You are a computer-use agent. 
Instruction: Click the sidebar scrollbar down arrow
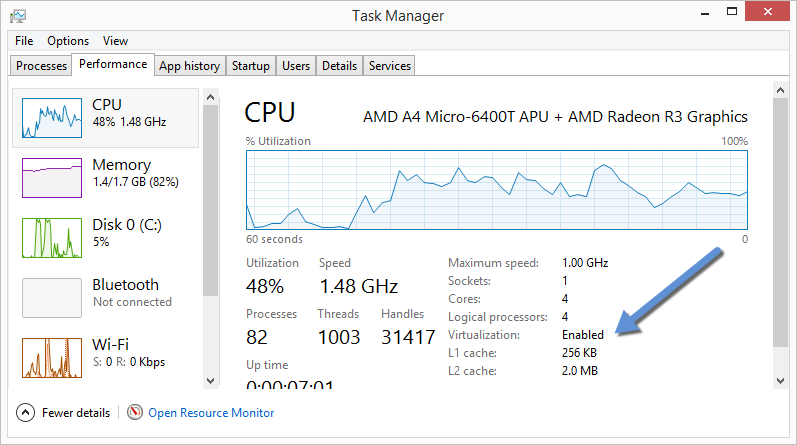pyautogui.click(x=210, y=381)
